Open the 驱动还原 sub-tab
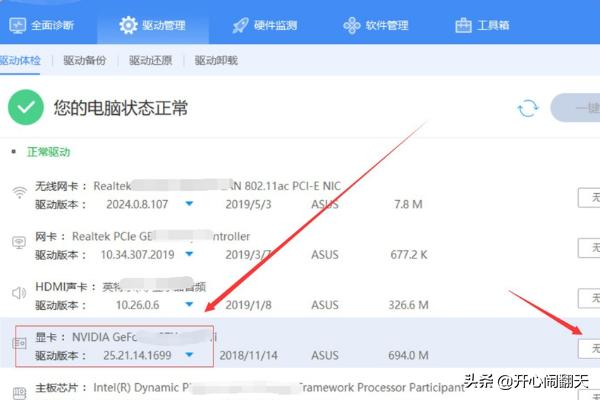Screen dimensions: 600x400 point(150,60)
